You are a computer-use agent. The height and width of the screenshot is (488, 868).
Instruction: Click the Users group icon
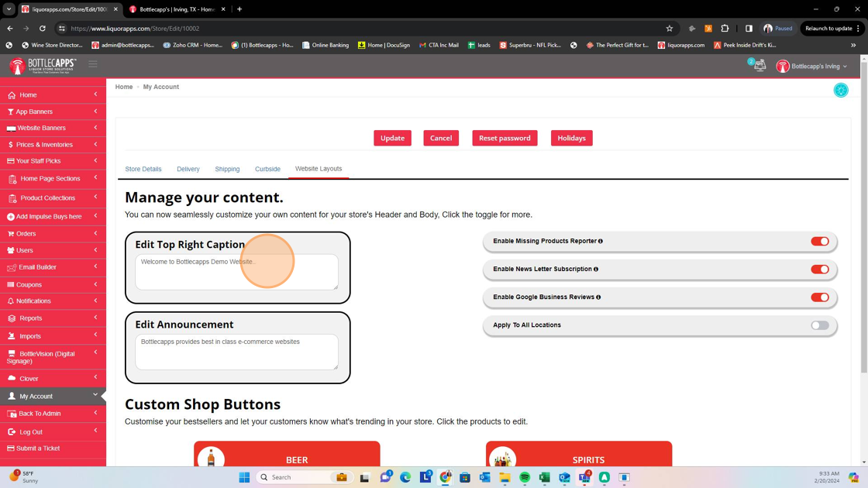click(x=11, y=251)
